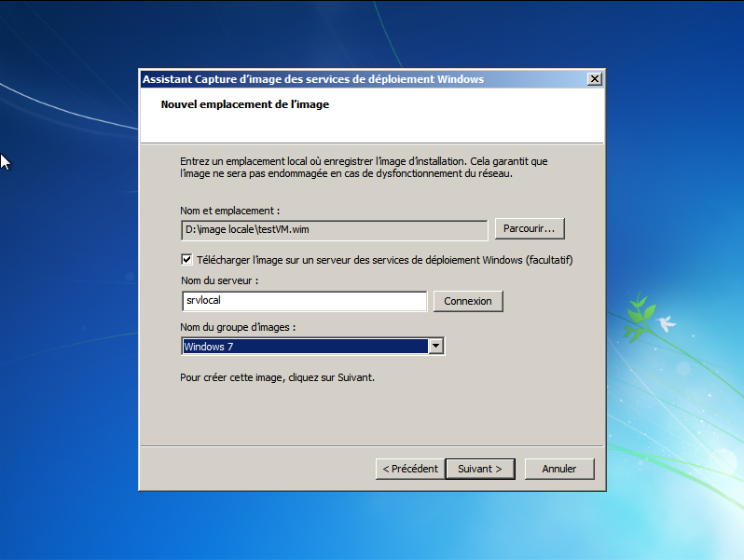The width and height of the screenshot is (744, 560).
Task: Close the image capture wizard window
Action: [594, 79]
